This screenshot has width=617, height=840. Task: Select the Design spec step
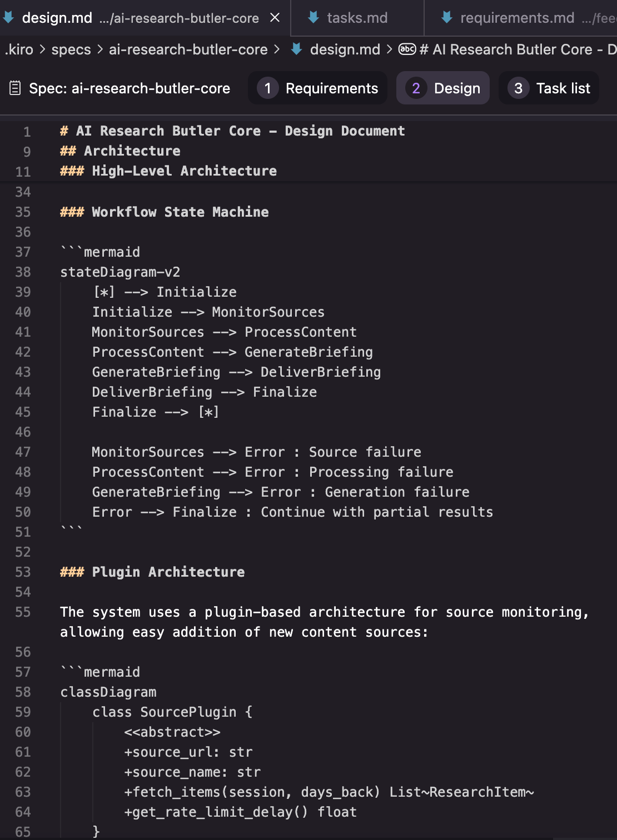[x=443, y=88]
